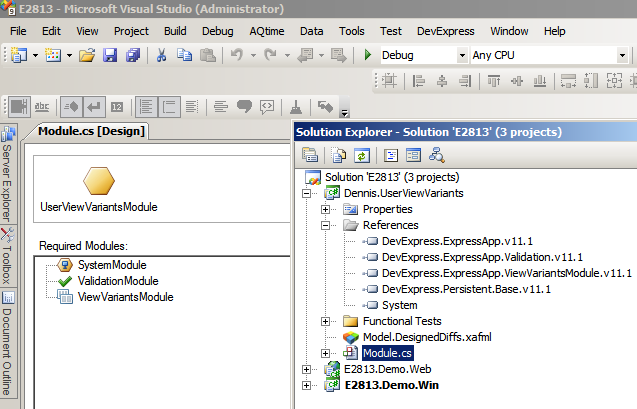Screen dimensions: 637x409
Task: Click the Undo arrow icon
Action: click(237, 55)
